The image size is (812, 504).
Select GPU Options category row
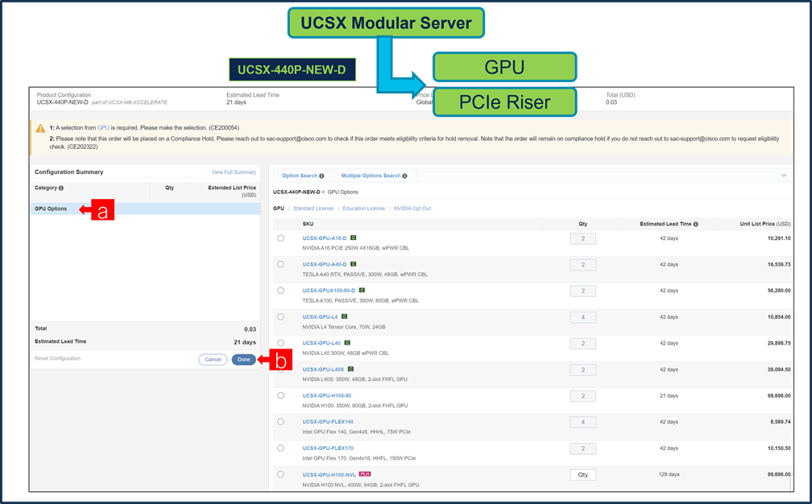coord(145,209)
